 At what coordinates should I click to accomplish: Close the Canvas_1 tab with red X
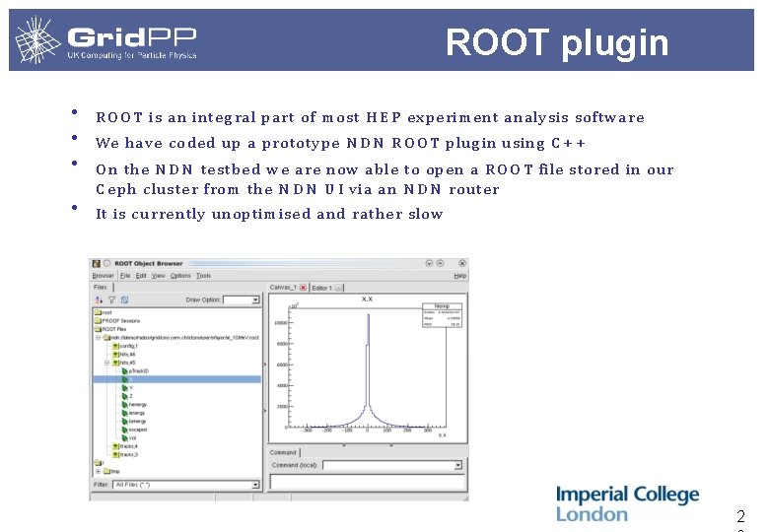coord(303,288)
